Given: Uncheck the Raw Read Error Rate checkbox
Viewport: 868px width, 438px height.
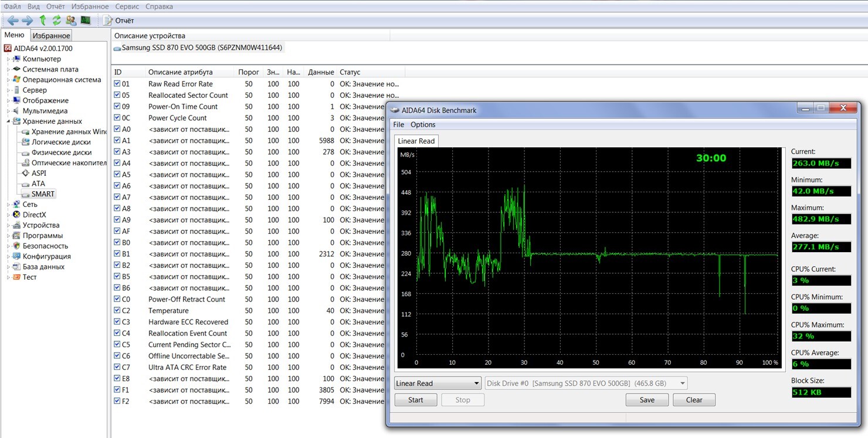Looking at the screenshot, I should (x=117, y=84).
